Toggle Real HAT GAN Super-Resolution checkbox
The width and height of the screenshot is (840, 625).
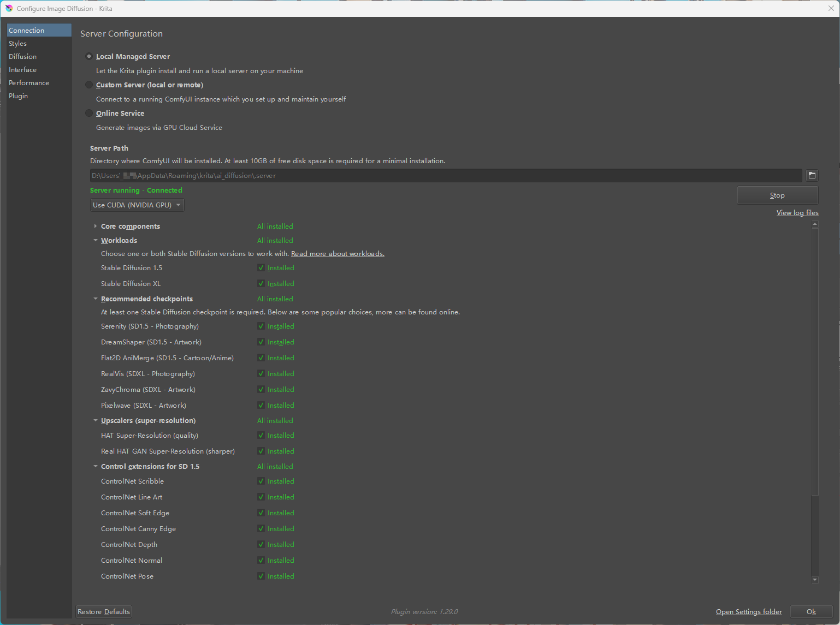click(261, 451)
